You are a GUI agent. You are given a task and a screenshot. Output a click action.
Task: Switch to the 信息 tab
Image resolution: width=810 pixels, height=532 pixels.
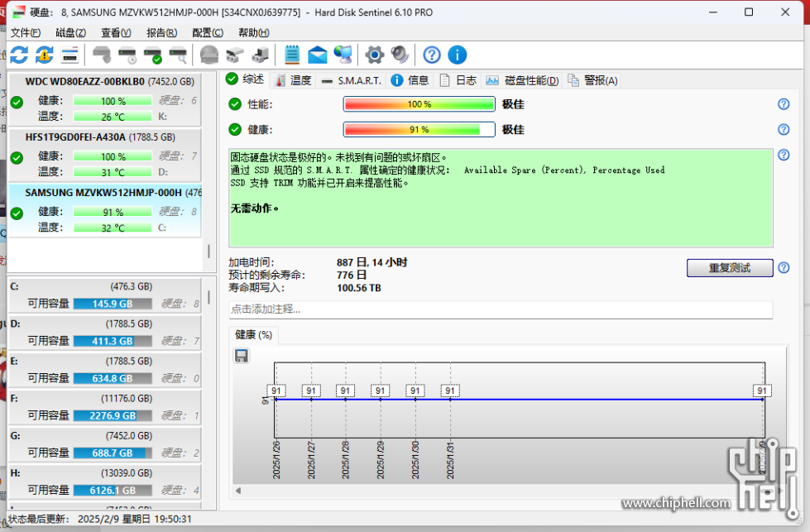pyautogui.click(x=410, y=80)
